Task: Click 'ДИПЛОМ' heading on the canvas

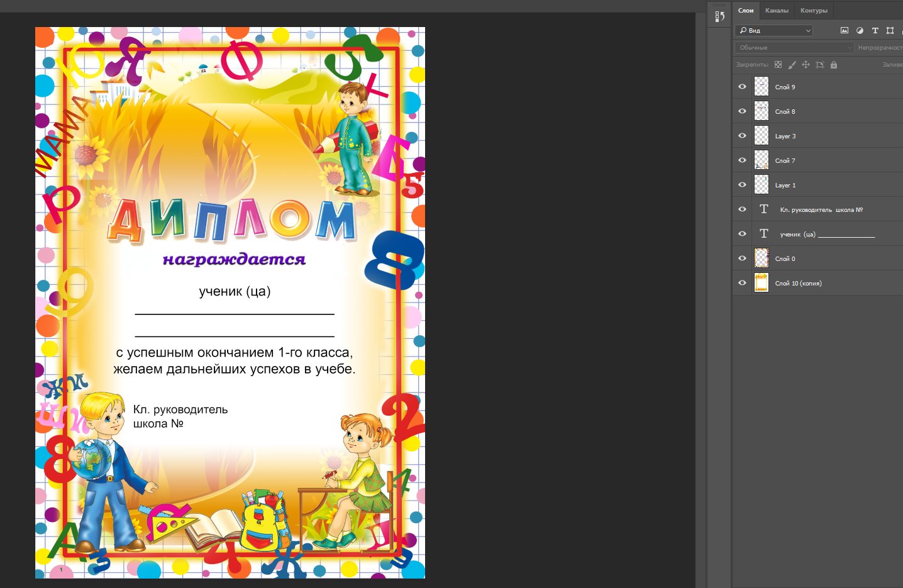Action: [x=231, y=221]
